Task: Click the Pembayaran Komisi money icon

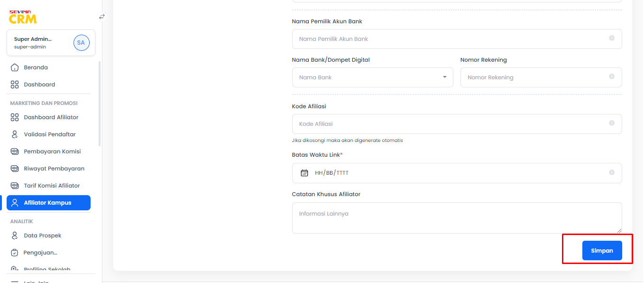Action: (15, 151)
